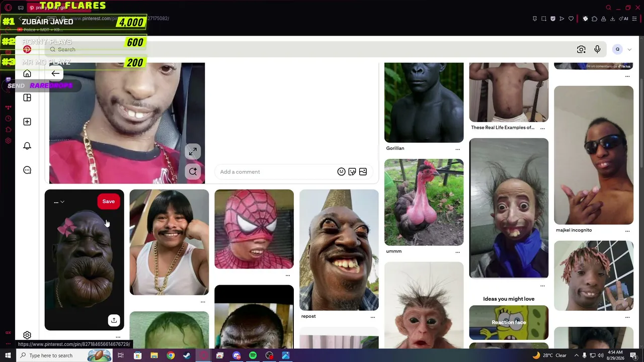Open the man with sunglasses pin thumbnail
This screenshot has height=362, width=644.
[x=594, y=155]
